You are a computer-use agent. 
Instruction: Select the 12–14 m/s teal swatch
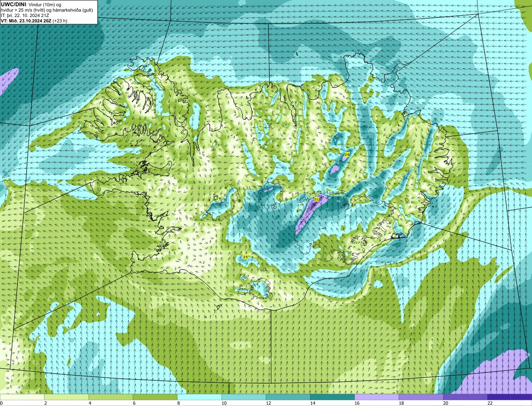(288, 397)
